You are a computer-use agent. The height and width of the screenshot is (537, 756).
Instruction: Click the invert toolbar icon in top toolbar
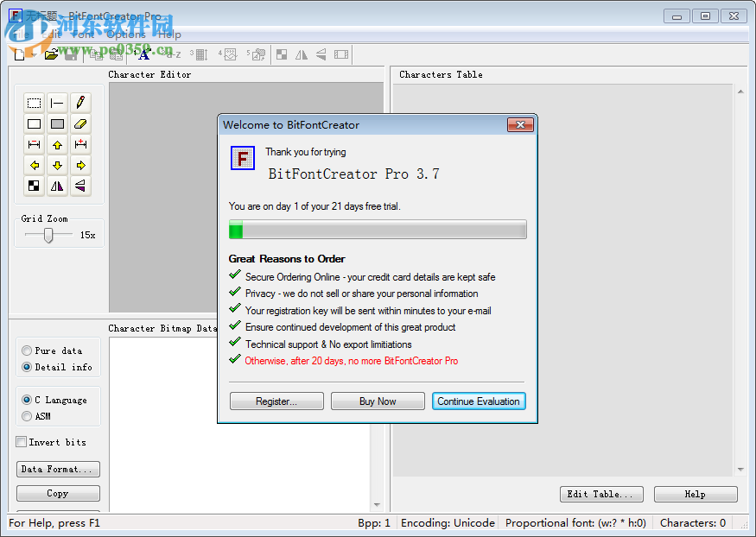(282, 54)
